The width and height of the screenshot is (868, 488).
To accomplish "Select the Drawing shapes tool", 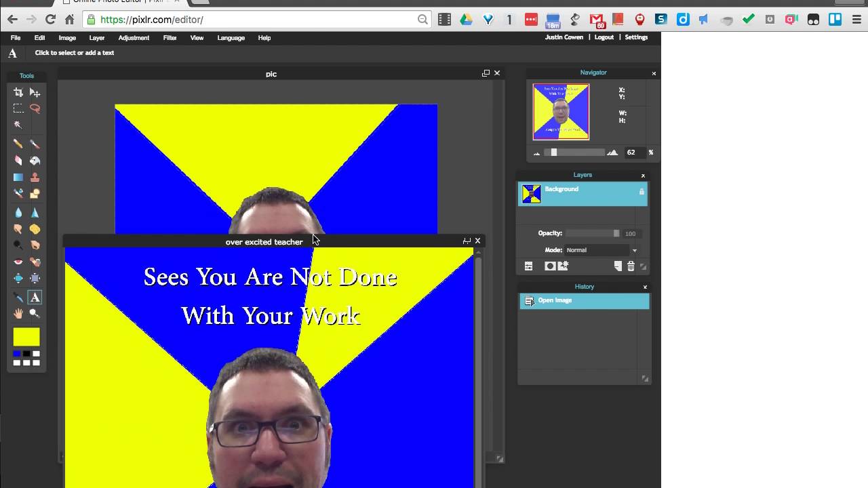I will point(35,193).
